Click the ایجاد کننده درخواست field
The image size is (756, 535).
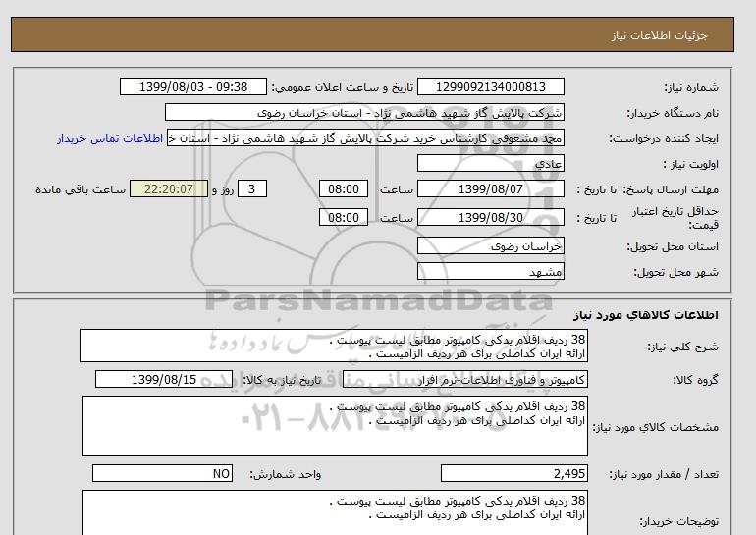tap(365, 137)
